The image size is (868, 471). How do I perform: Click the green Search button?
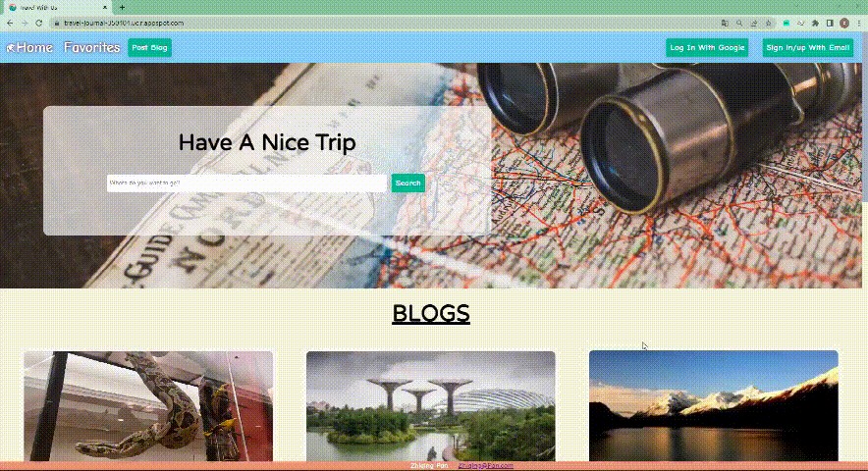(x=408, y=183)
